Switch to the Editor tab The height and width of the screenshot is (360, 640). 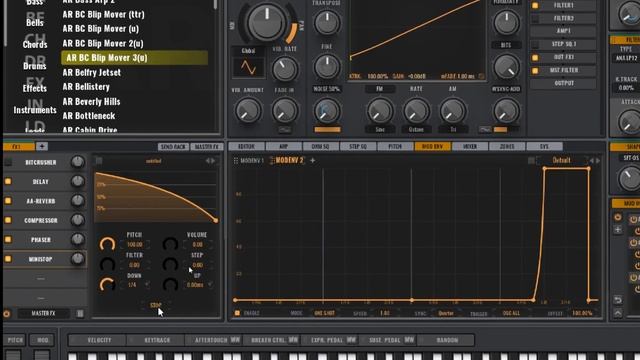[246, 146]
